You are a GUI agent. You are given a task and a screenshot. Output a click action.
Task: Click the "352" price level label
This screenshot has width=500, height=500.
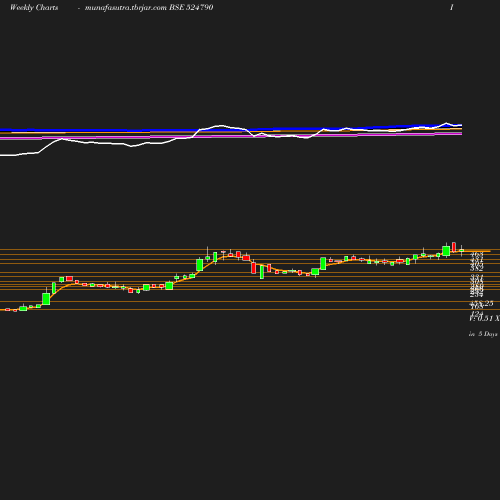click(477, 268)
